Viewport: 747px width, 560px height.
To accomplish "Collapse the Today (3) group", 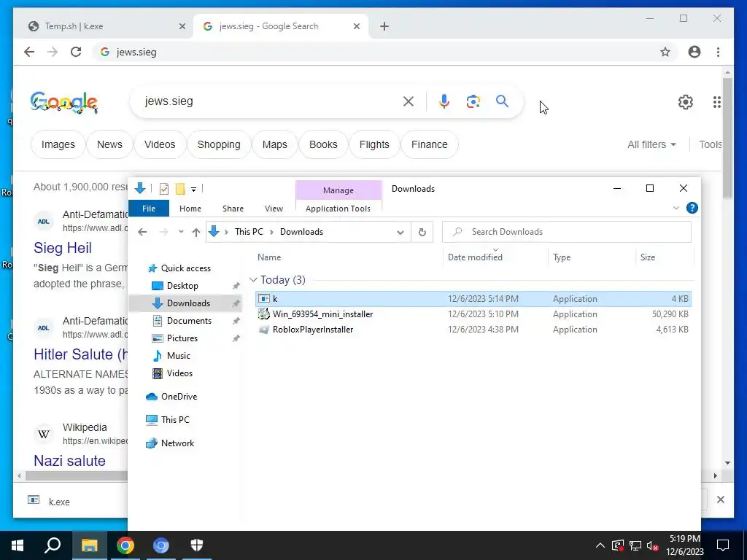I will click(253, 280).
